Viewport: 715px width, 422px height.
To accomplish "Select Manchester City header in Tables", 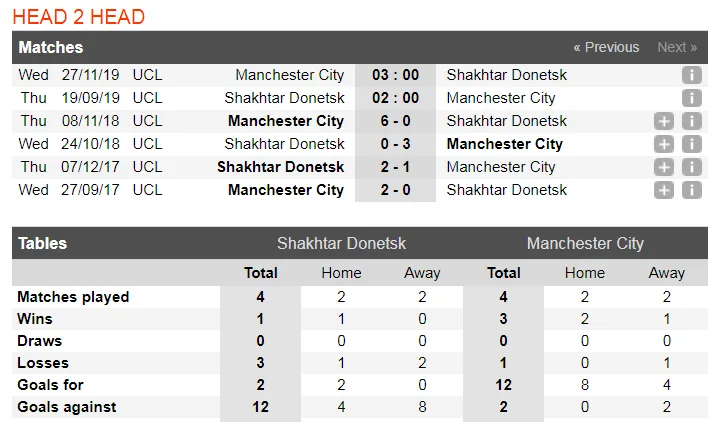I will click(x=585, y=244).
